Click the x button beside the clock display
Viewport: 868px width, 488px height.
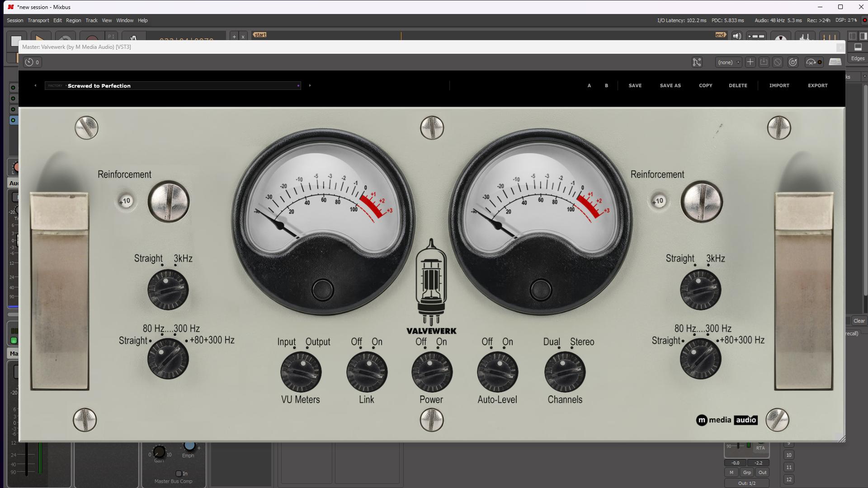click(x=243, y=37)
